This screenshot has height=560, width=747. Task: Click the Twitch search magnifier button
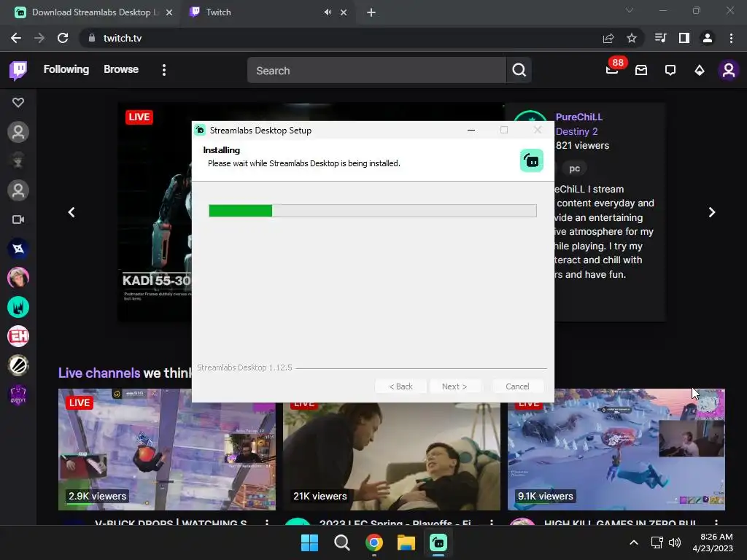click(519, 70)
